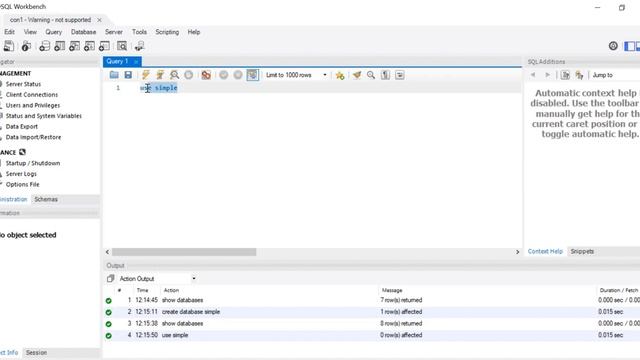The width and height of the screenshot is (640, 360).
Task: Select the 'create database simple' output row
Action: coord(371,312)
